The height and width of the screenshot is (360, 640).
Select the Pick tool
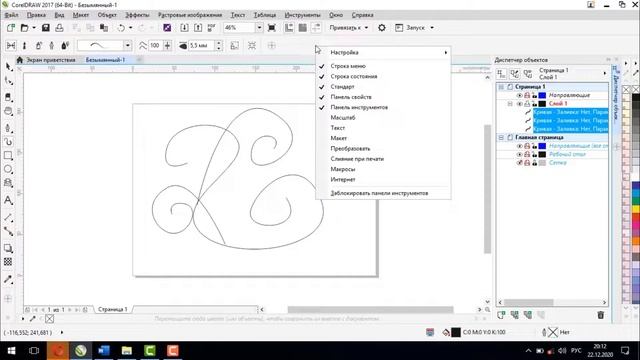(x=8, y=67)
